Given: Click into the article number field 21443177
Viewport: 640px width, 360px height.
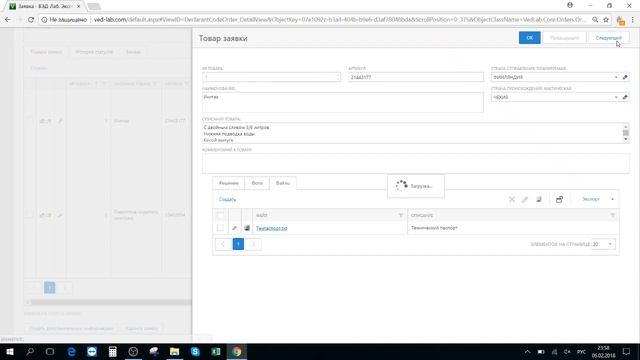Looking at the screenshot, I should pos(416,77).
